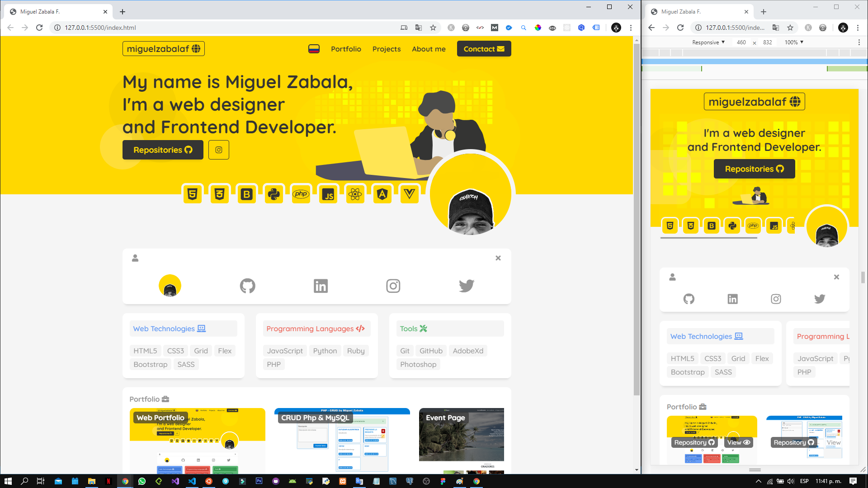This screenshot has width=868, height=488.
Task: Select the Miguel Zabala F. tab in left browser
Action: 59,12
